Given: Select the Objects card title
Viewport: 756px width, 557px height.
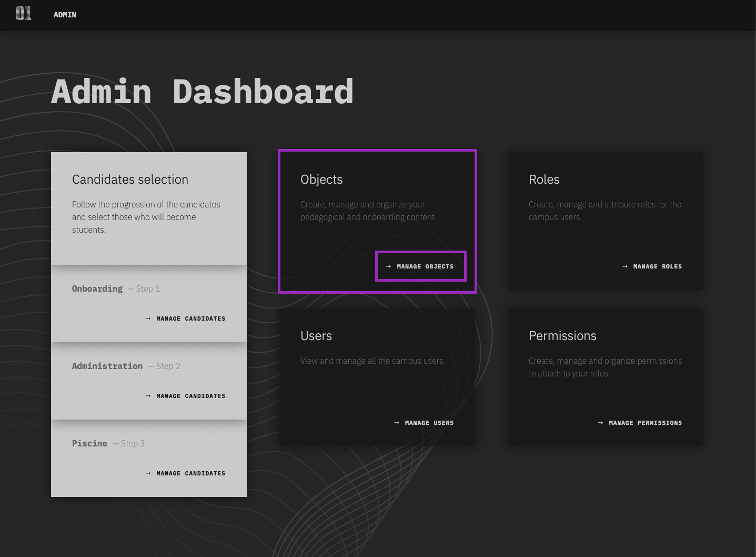Looking at the screenshot, I should click(321, 180).
